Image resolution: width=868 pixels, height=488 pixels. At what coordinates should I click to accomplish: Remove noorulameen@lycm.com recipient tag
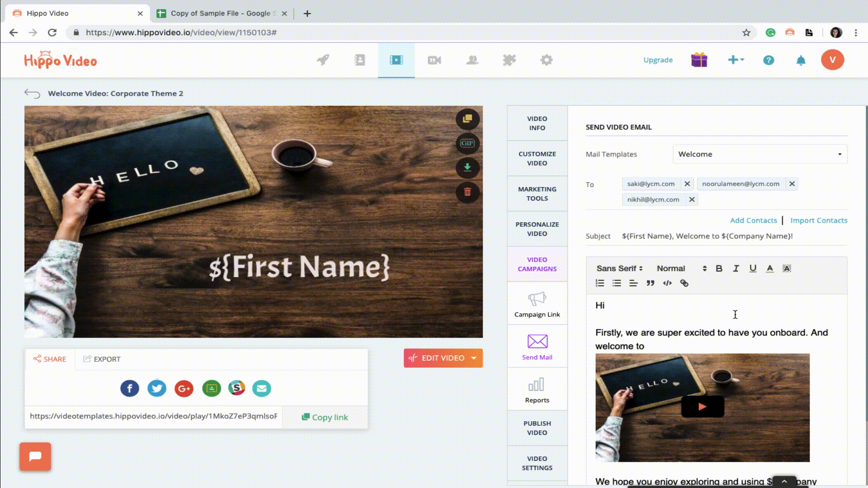click(x=792, y=183)
